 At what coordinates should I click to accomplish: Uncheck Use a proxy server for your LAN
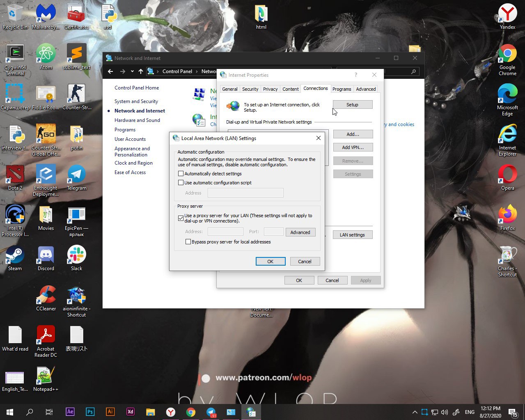(x=181, y=218)
